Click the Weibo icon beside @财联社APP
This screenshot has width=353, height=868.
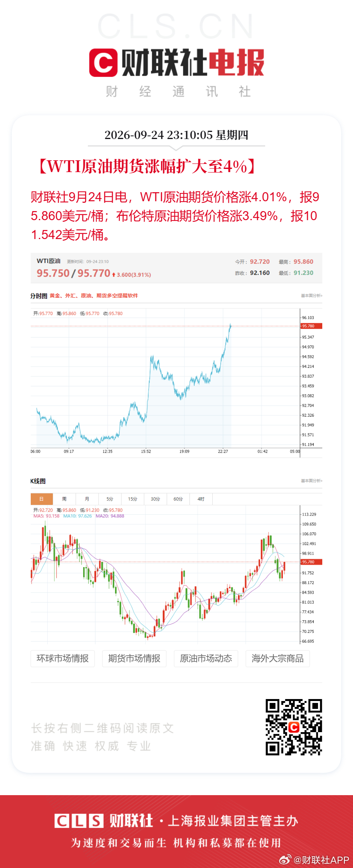coord(286,860)
